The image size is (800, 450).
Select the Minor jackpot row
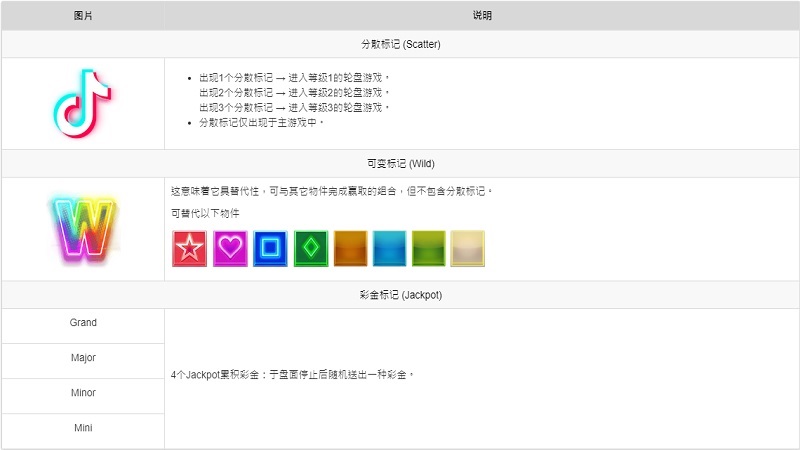tap(83, 396)
